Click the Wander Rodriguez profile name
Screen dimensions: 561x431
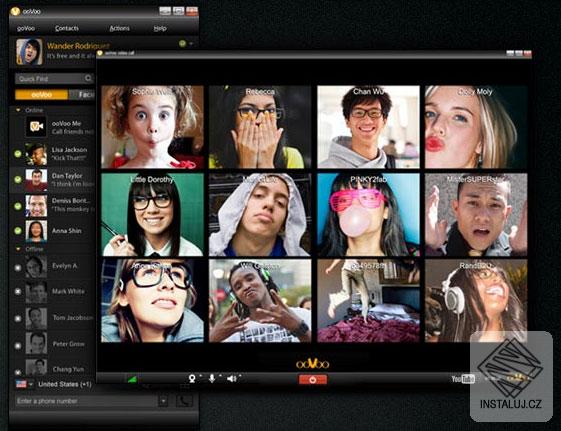[78, 46]
